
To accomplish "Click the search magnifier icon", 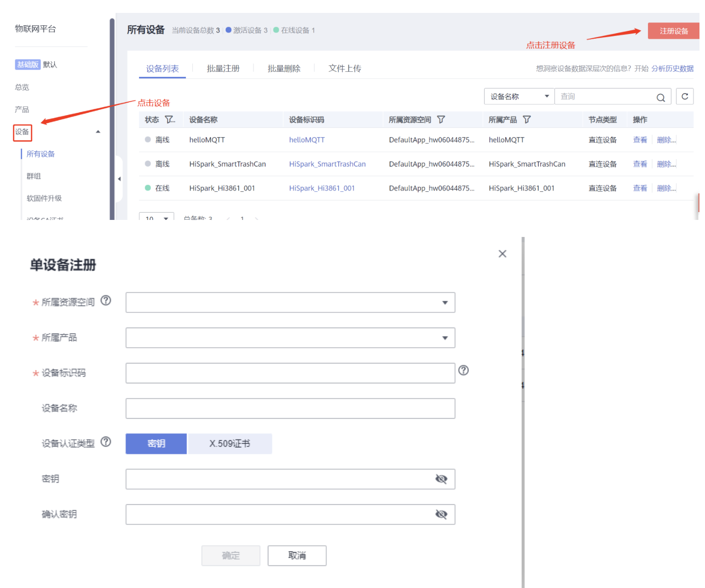I will tap(660, 97).
